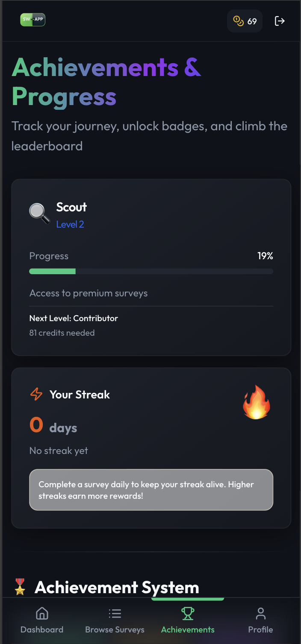This screenshot has width=301, height=644.
Task: Click the logout arrow icon
Action: pos(280,21)
